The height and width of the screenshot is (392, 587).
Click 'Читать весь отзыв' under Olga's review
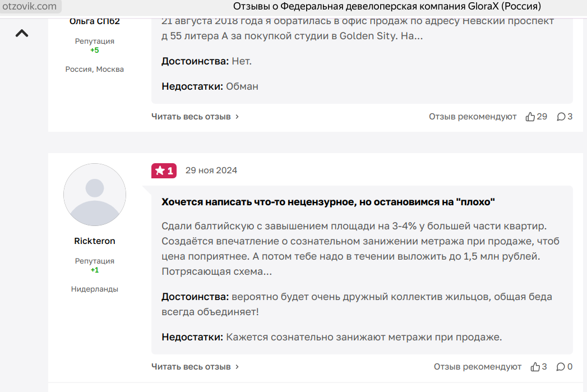(x=195, y=117)
